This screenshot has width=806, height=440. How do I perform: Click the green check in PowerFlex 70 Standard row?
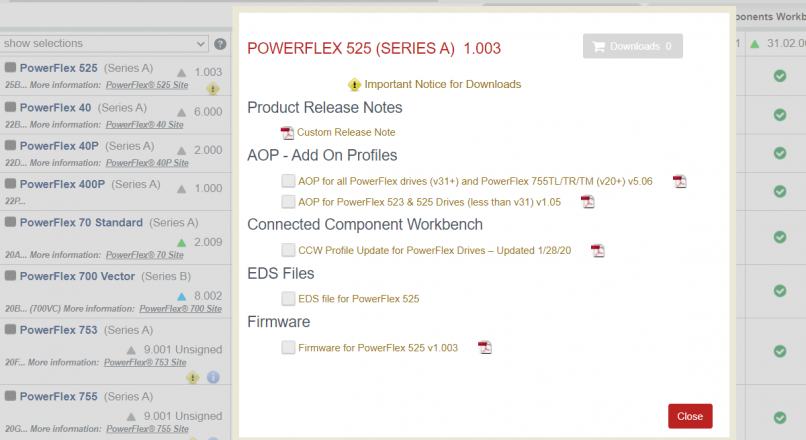(x=780, y=237)
